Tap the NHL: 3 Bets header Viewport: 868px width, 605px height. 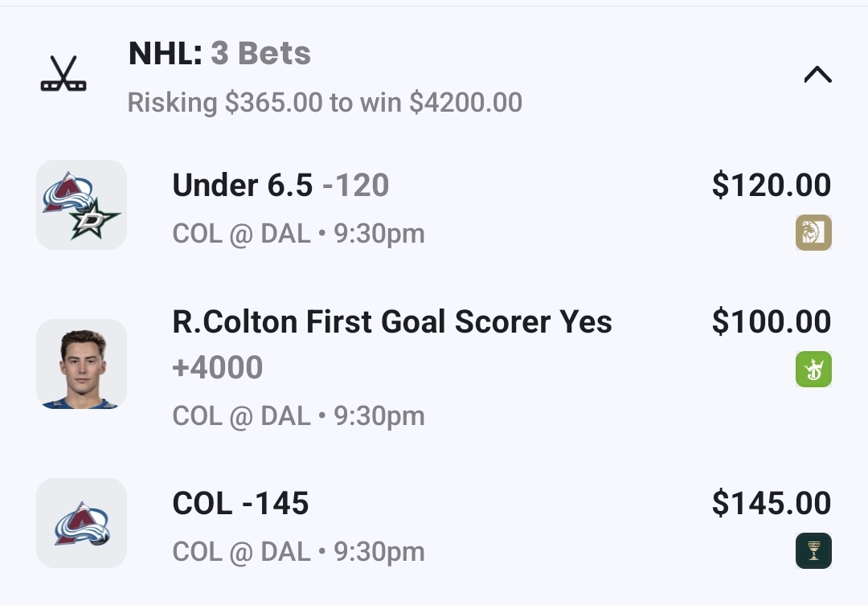pyautogui.click(x=219, y=54)
